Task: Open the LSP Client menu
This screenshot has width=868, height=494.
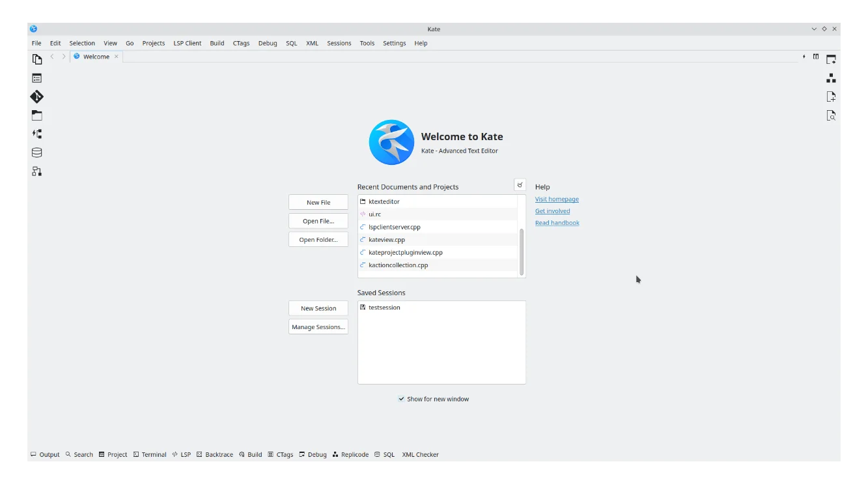Action: [187, 43]
